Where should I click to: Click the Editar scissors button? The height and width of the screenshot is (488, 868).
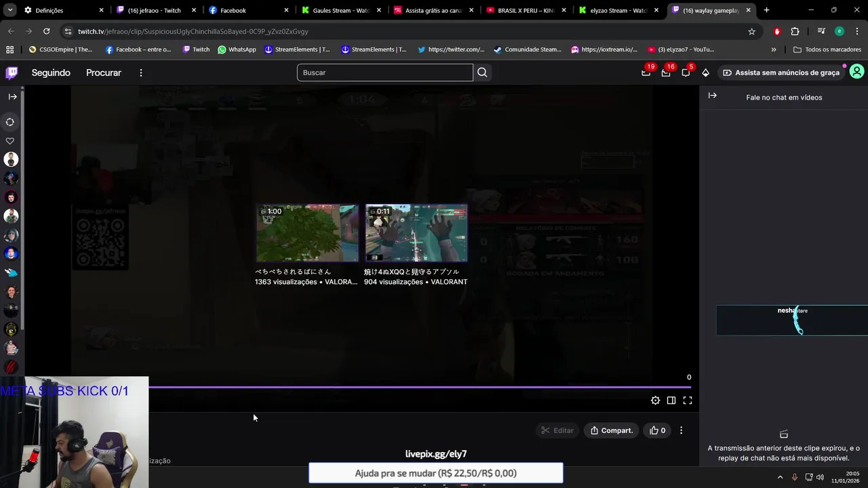557,430
